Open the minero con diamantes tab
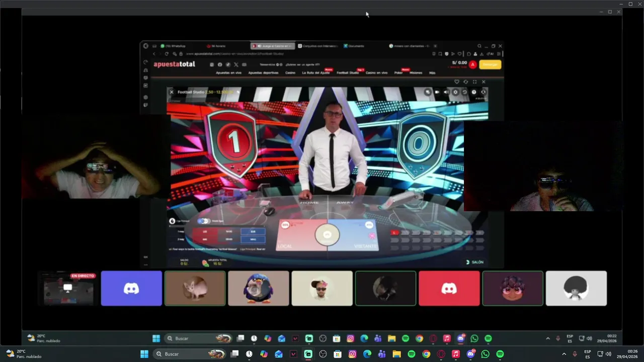This screenshot has width=644, height=362. [x=409, y=46]
